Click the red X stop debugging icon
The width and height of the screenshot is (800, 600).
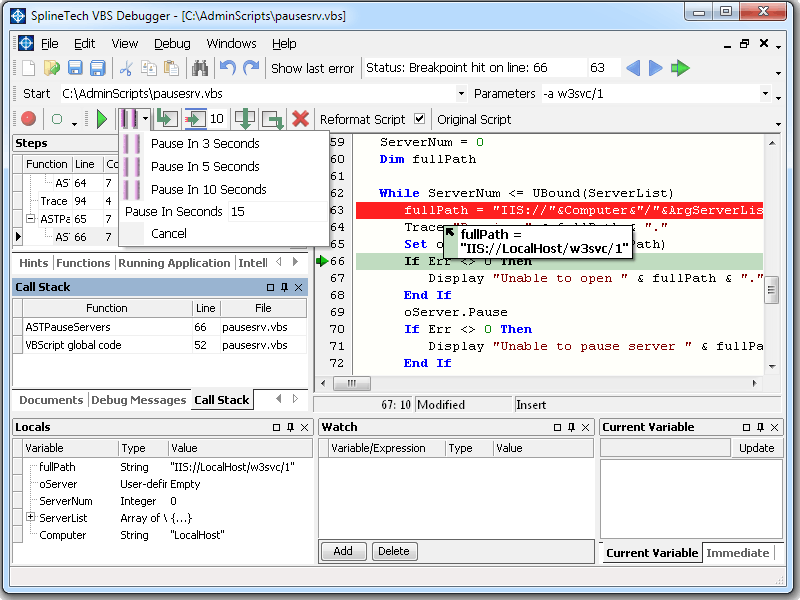[300, 119]
